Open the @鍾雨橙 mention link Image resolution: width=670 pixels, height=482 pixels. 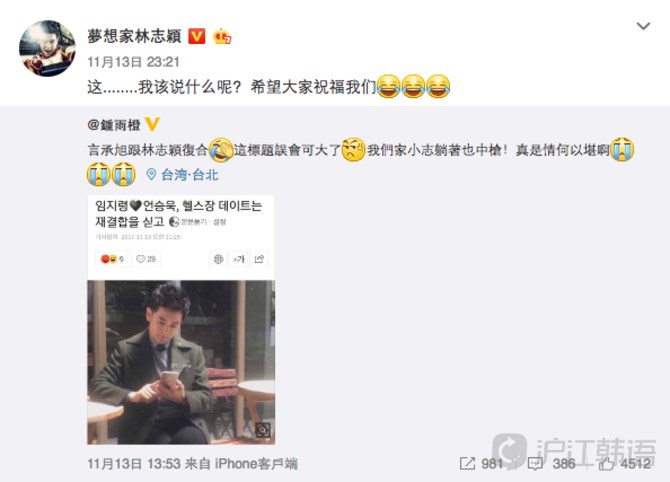pos(114,125)
